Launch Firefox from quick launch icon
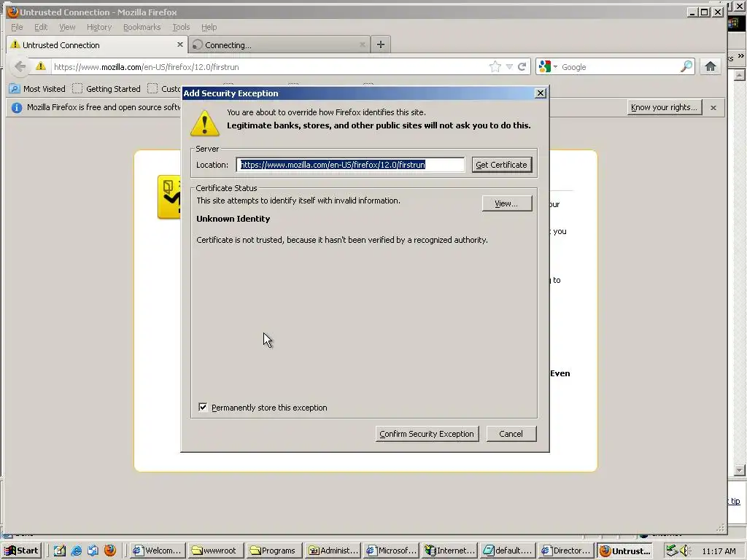Screen dimensions: 747x560 click(x=110, y=551)
